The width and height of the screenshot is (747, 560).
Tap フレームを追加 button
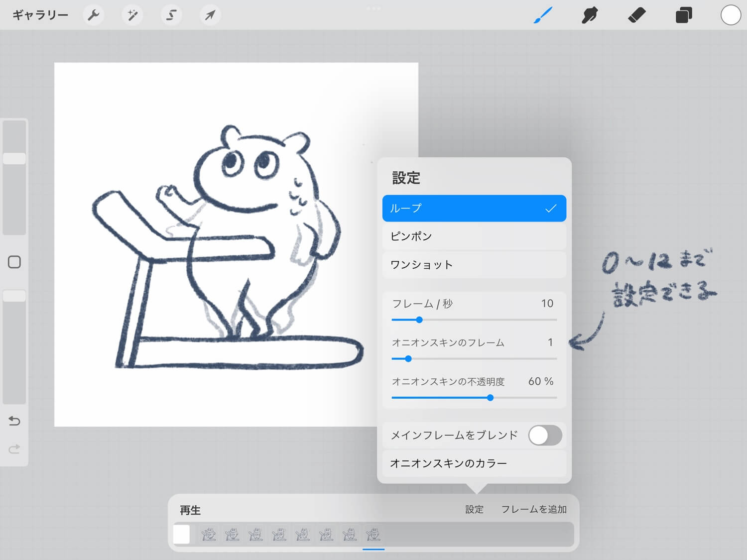[x=533, y=509]
